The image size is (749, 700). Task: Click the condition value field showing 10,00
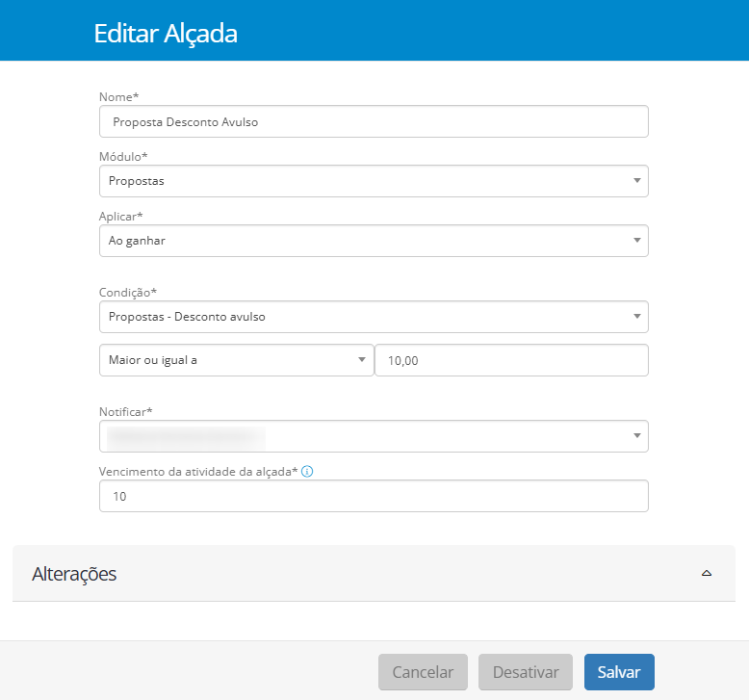[x=510, y=361]
